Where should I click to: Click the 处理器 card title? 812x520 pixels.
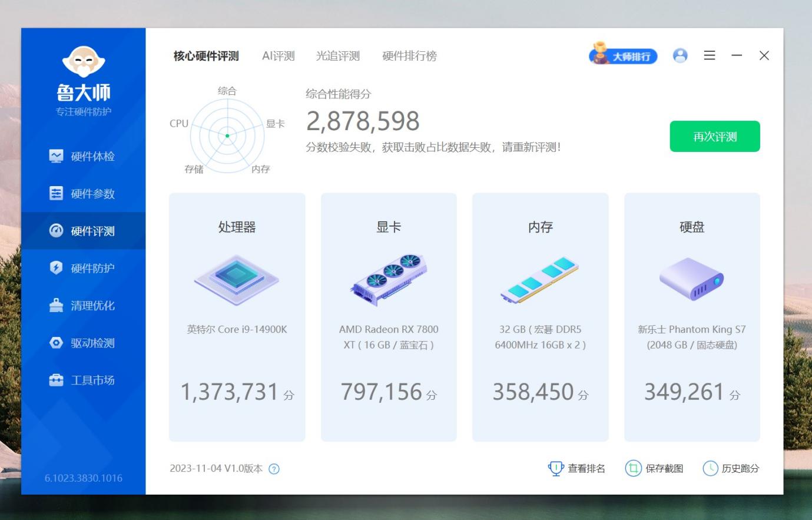pyautogui.click(x=237, y=227)
